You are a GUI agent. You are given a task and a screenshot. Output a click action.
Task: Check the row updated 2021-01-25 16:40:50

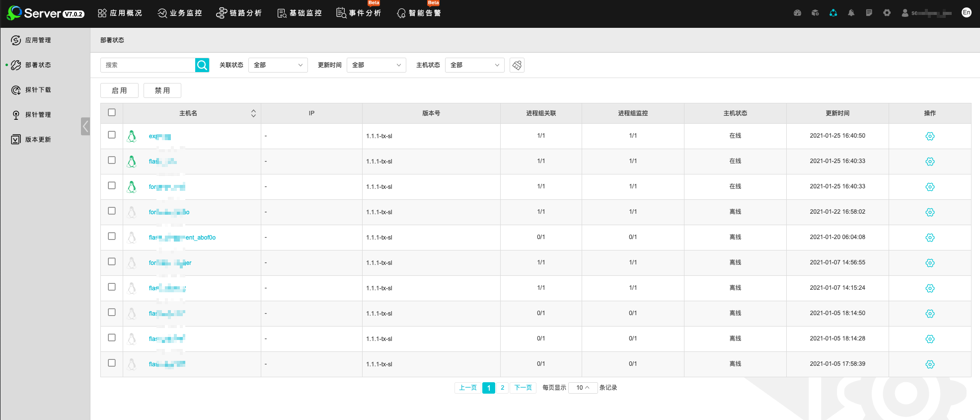pyautogui.click(x=112, y=135)
